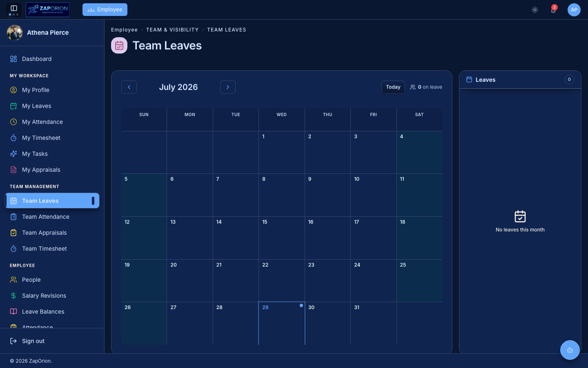Toggle the sidebar collapse icon

click(x=13, y=8)
